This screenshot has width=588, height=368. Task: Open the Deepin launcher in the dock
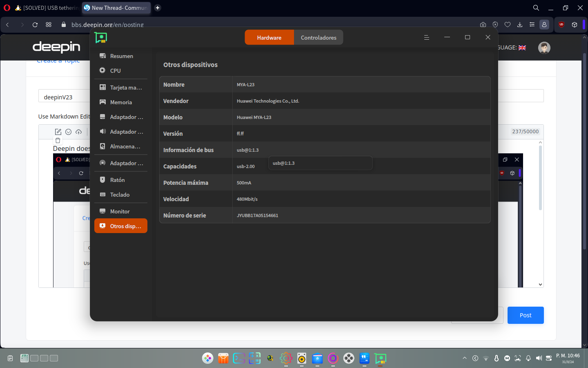coord(208,359)
